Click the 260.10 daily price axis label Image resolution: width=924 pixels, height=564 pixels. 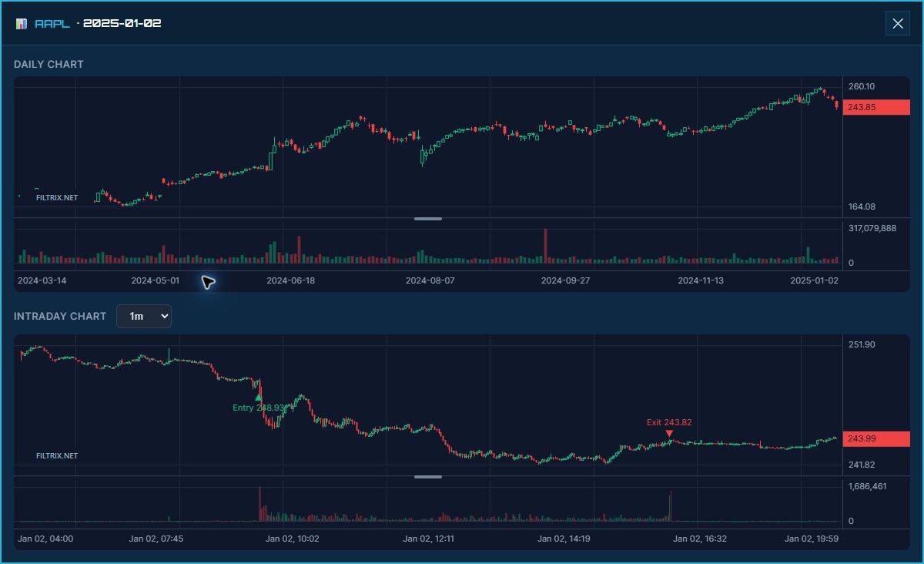[x=862, y=86]
